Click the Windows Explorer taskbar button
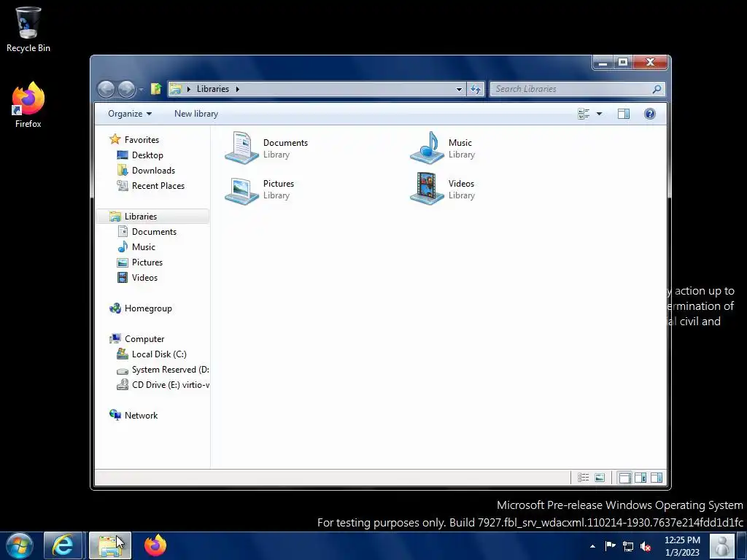The width and height of the screenshot is (747, 560). point(110,545)
